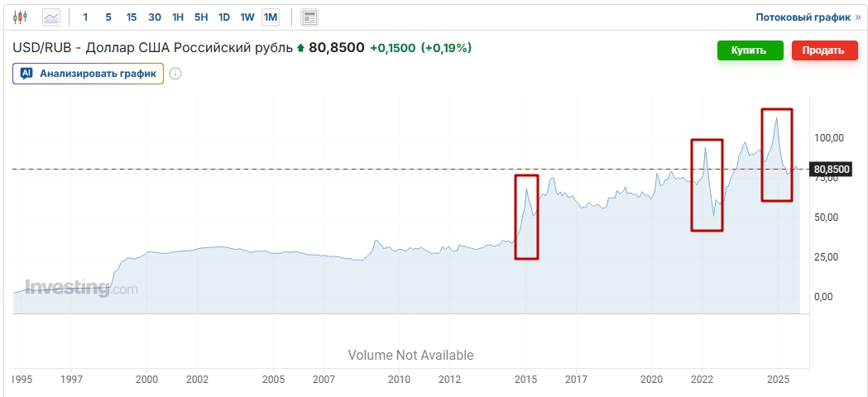Select the area chart type icon
The width and height of the screenshot is (868, 397).
pyautogui.click(x=51, y=17)
